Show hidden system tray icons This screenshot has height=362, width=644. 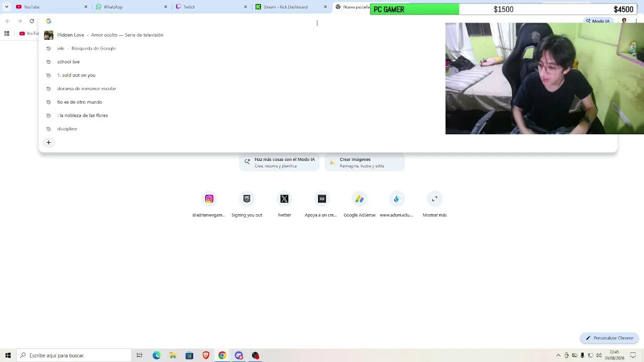click(x=558, y=355)
